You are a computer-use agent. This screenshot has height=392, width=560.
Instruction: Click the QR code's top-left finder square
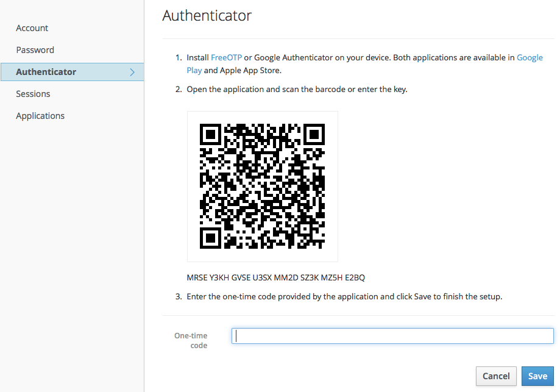(210, 134)
